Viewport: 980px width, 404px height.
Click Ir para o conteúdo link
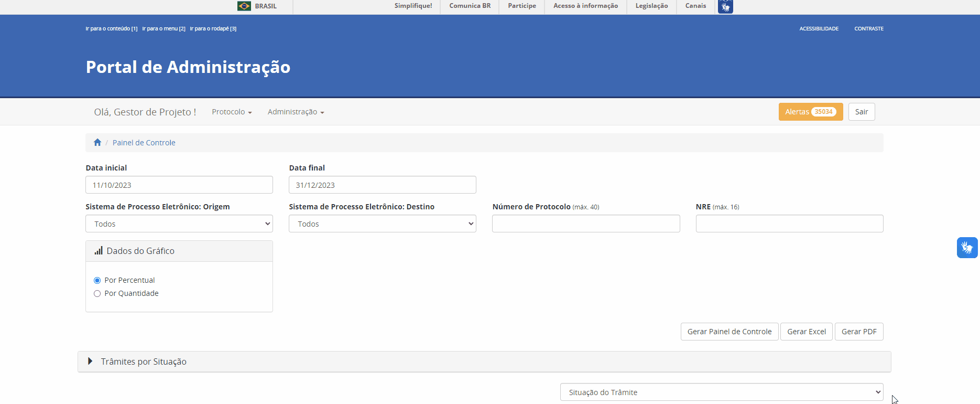click(112, 29)
